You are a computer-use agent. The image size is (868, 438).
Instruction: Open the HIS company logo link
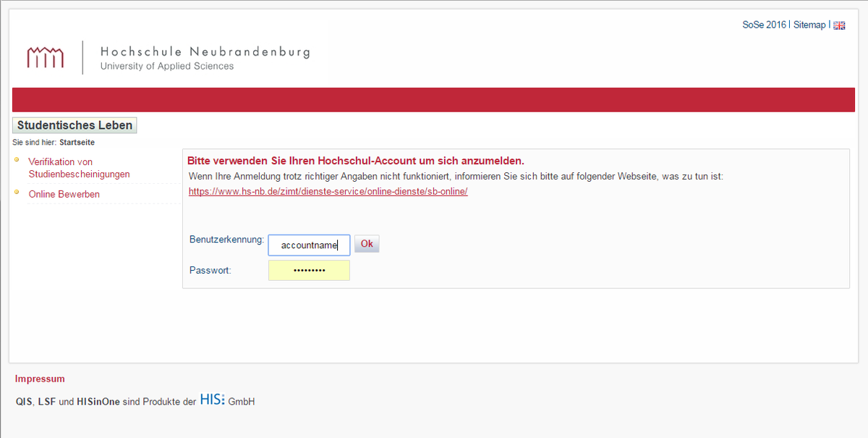point(212,400)
